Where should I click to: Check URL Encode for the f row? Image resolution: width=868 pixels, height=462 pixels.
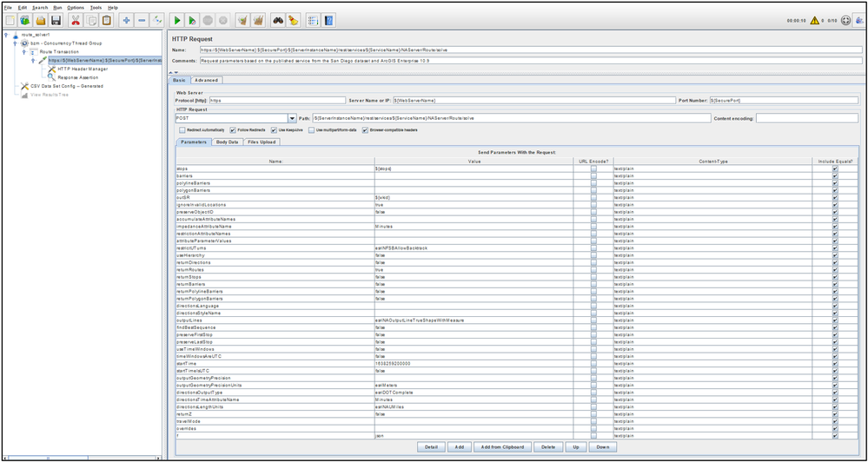[593, 436]
